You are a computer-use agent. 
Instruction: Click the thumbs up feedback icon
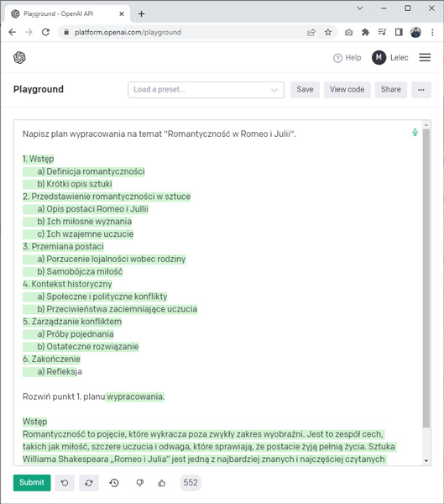coord(162,483)
